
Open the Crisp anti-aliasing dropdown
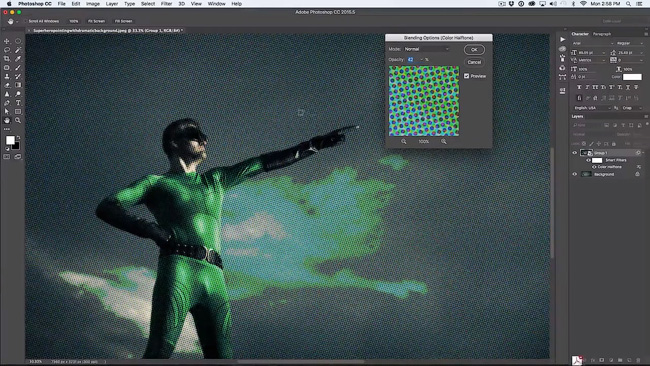[632, 108]
